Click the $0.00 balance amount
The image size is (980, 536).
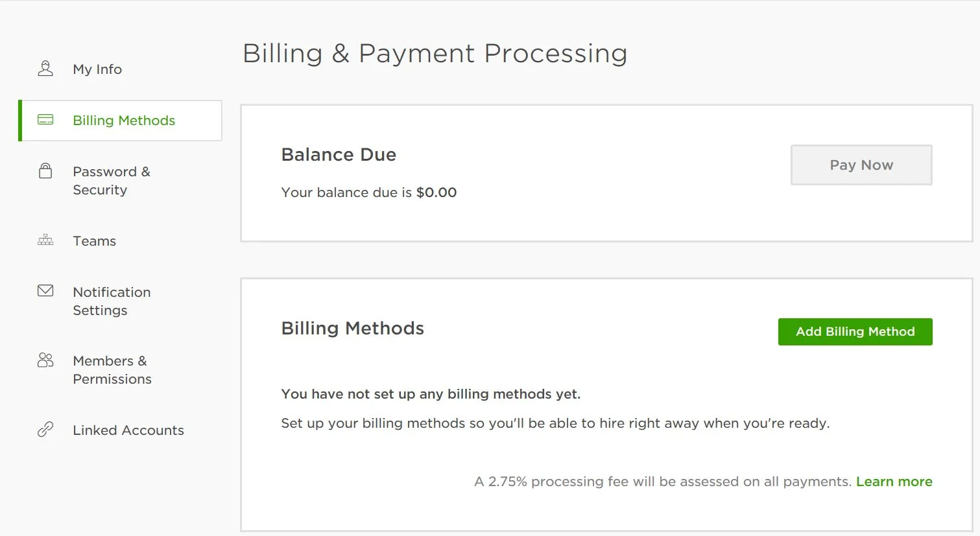click(x=436, y=192)
